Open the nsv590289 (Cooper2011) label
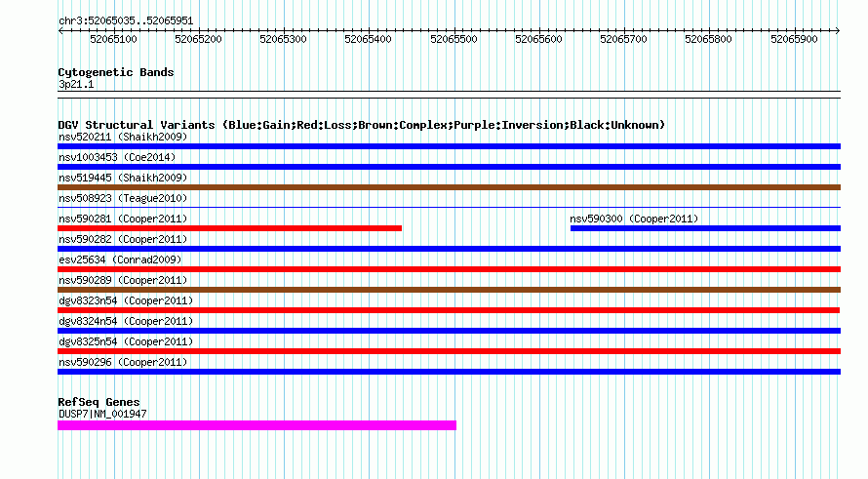This screenshot has height=479, width=868. (x=123, y=280)
